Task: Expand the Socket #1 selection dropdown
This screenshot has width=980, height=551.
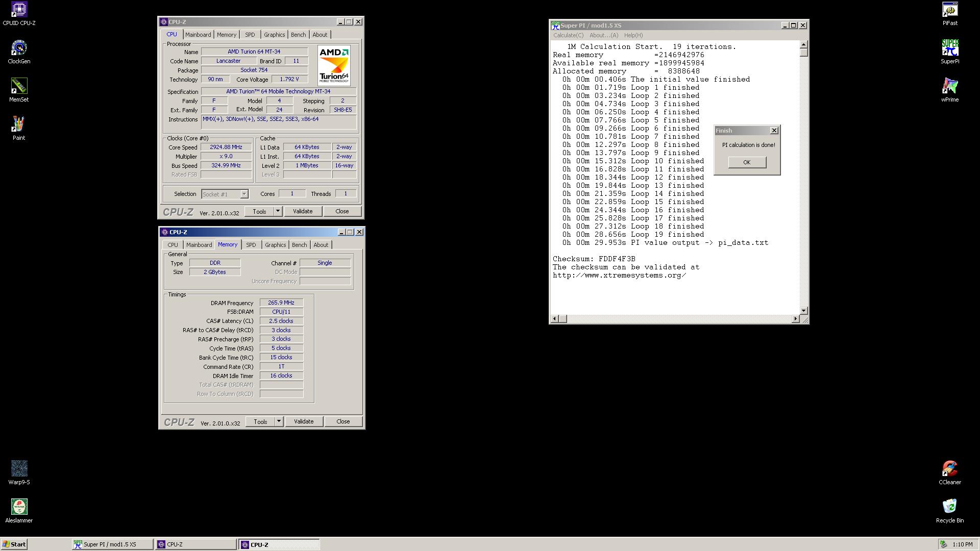Action: pos(244,194)
